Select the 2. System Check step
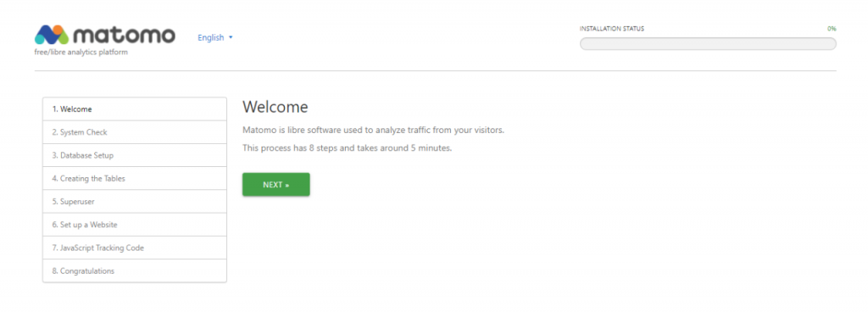This screenshot has width=868, height=312. tap(135, 132)
